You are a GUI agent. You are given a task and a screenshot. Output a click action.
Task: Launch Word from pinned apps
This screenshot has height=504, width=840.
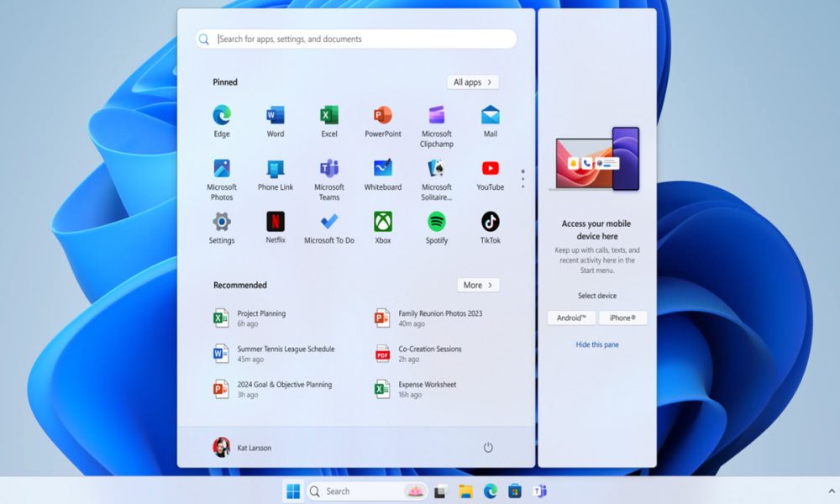click(x=276, y=122)
